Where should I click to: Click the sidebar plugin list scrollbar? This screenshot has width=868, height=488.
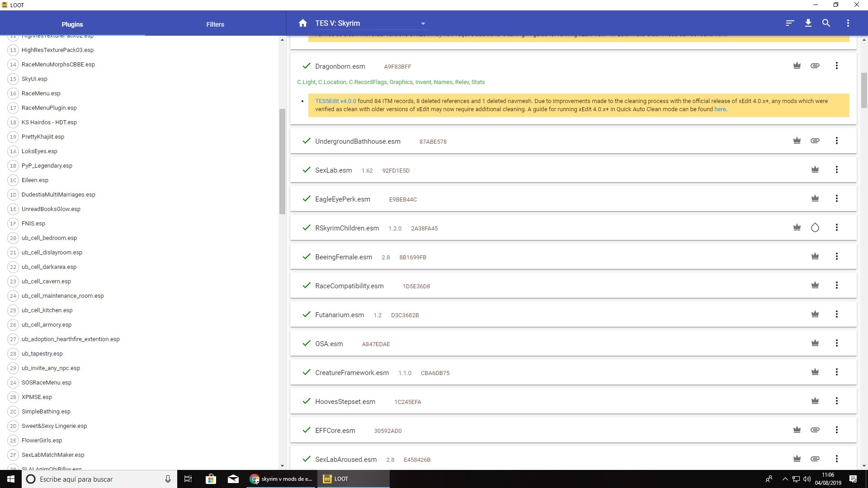point(282,161)
